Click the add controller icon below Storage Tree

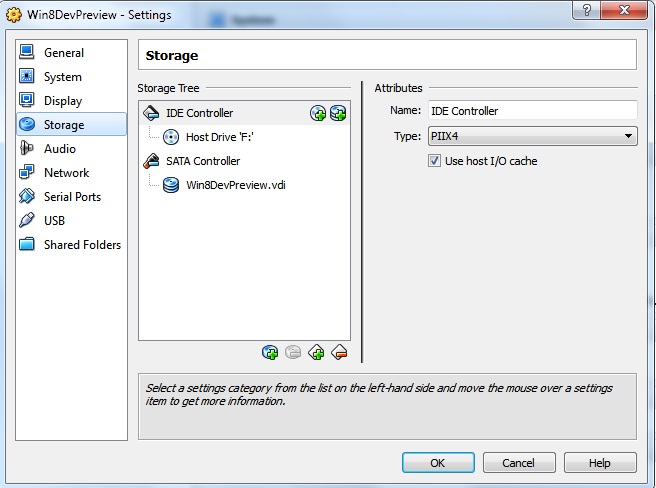click(317, 352)
